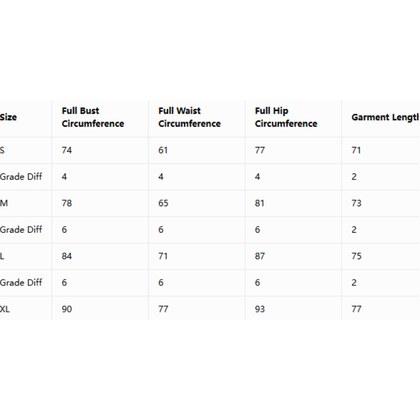The width and height of the screenshot is (420, 420).
Task: Click the last Grade Diff row label
Action: click(21, 283)
